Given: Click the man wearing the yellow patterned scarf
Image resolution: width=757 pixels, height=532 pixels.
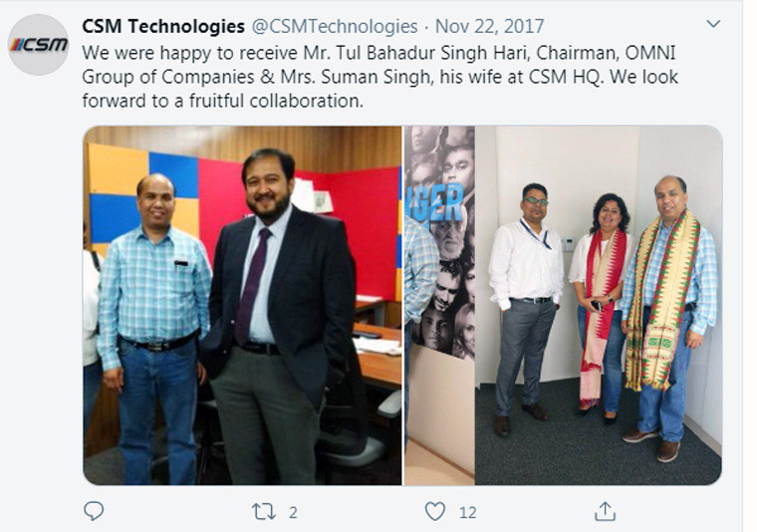Looking at the screenshot, I should [x=668, y=316].
